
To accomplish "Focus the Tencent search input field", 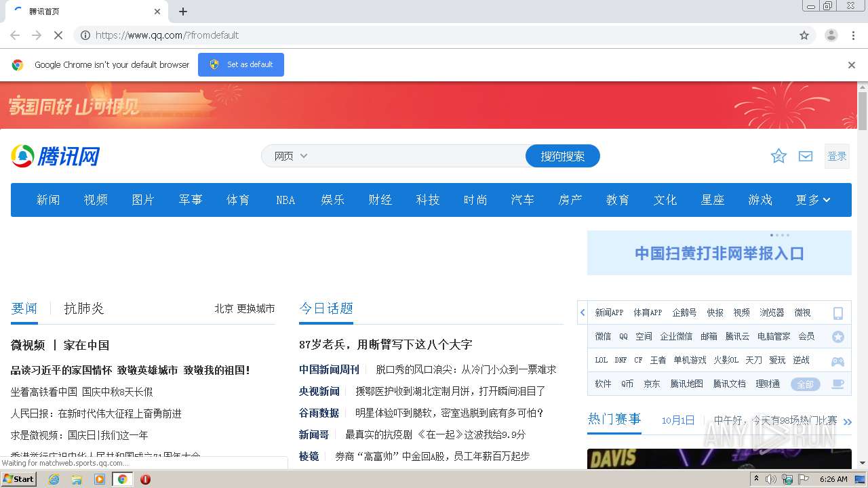I will (417, 156).
